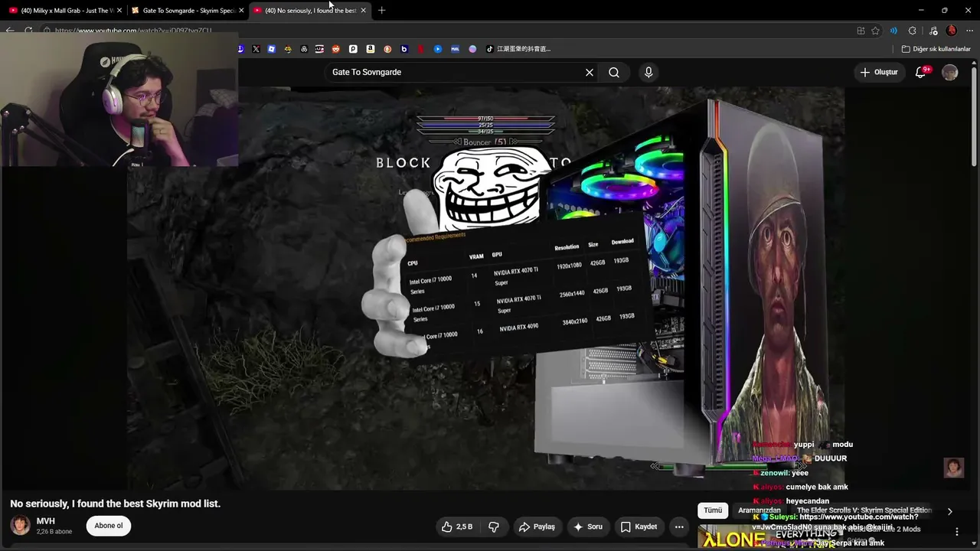980x551 pixels.
Task: Open the MAL (MyAnimeList) bookmark
Action: click(455, 49)
